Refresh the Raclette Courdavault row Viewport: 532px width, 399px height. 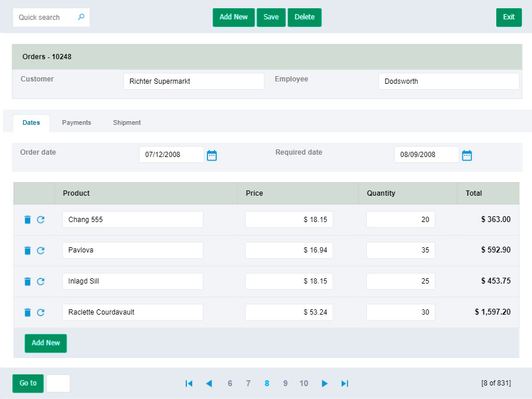coord(41,312)
